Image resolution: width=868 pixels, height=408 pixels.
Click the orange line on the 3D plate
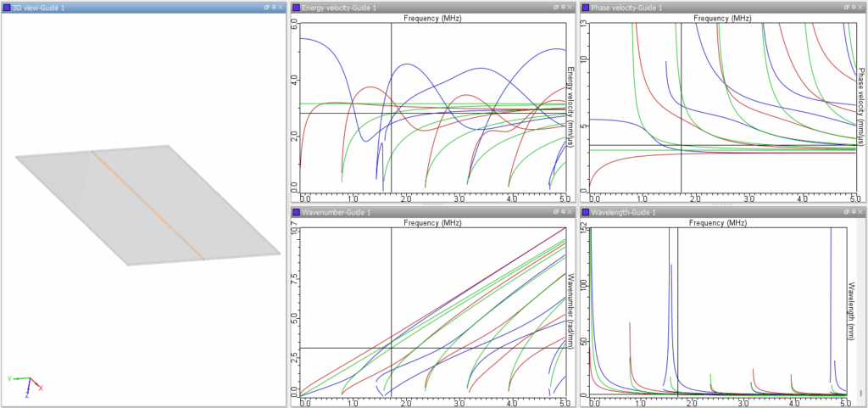pos(148,205)
